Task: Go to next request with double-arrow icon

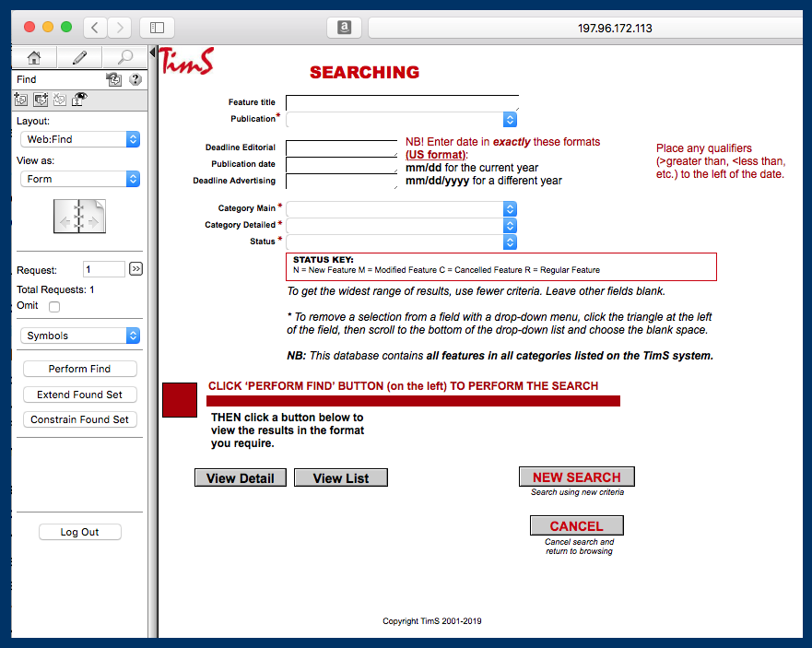Action: pos(137,268)
